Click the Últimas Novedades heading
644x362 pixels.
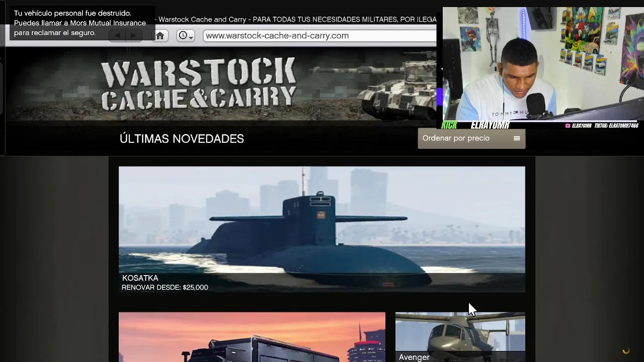tap(182, 139)
